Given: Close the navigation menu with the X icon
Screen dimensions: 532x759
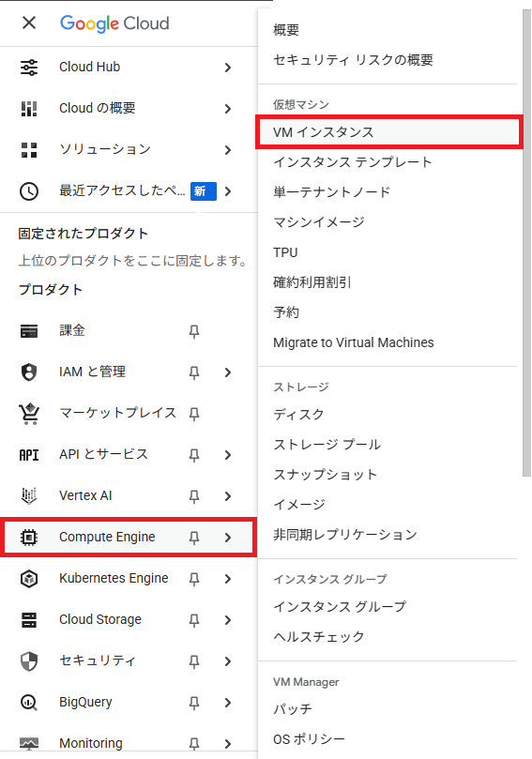Looking at the screenshot, I should point(29,23).
